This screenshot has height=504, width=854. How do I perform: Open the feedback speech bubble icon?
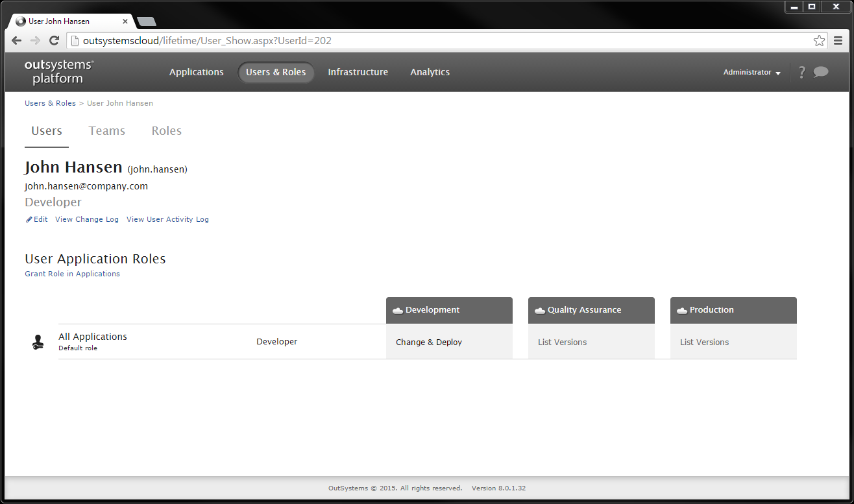click(x=821, y=72)
